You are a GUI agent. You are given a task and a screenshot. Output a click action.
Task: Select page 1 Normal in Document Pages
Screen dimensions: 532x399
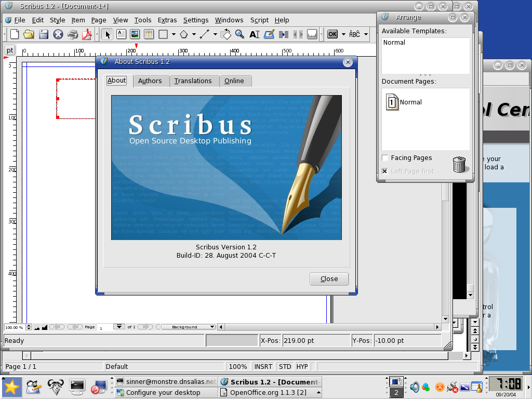pos(404,102)
